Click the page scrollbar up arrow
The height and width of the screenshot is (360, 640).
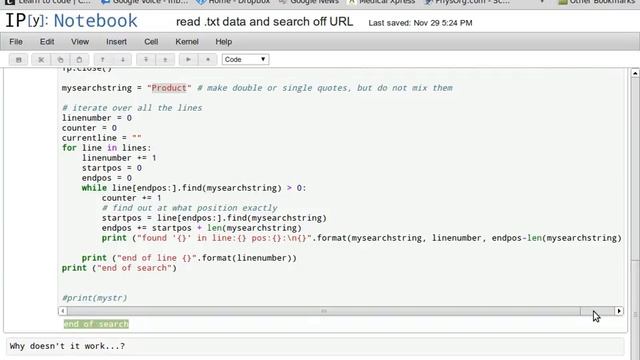(x=635, y=73)
